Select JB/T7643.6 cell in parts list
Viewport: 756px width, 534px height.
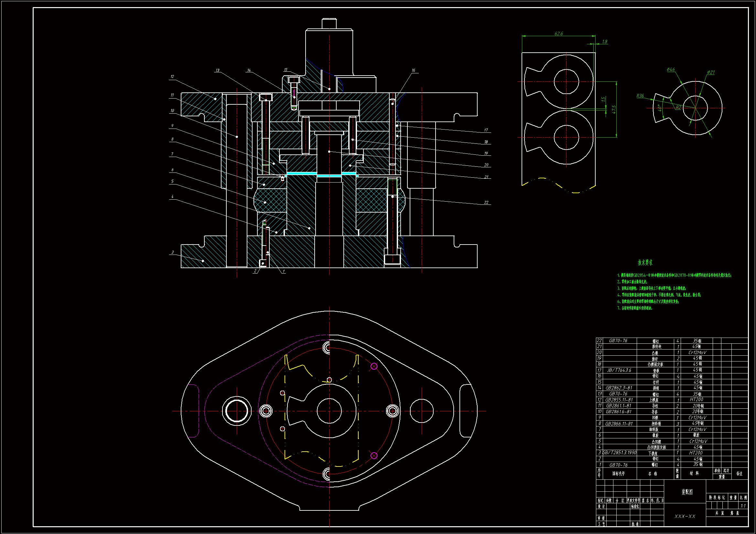pos(619,370)
